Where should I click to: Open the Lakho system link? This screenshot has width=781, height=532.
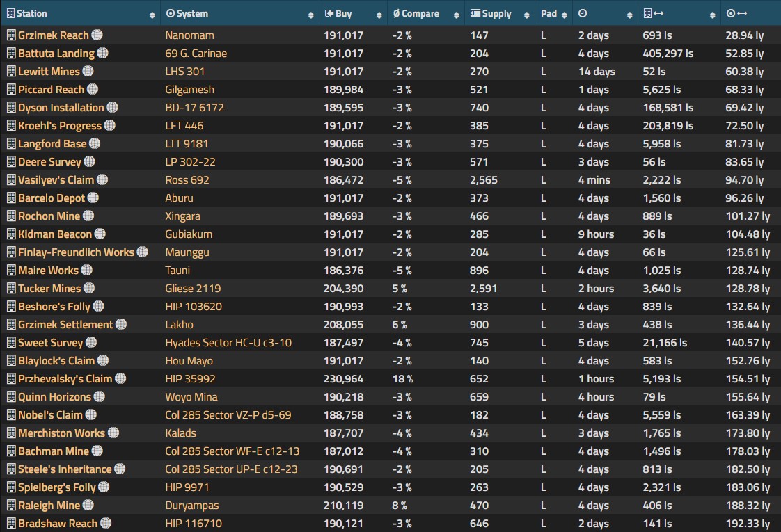[180, 325]
